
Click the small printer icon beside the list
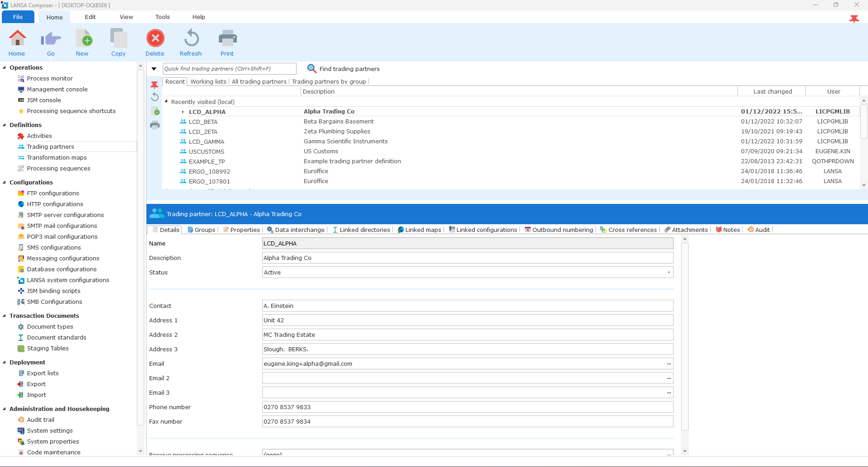pos(155,125)
